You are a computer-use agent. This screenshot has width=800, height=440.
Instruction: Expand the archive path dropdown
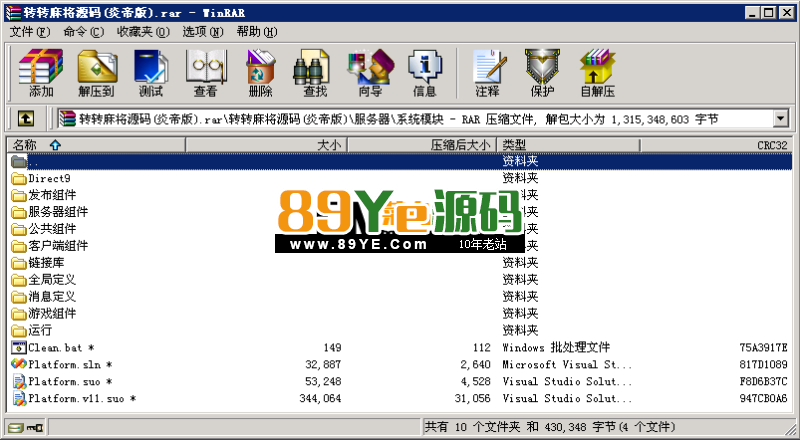779,119
